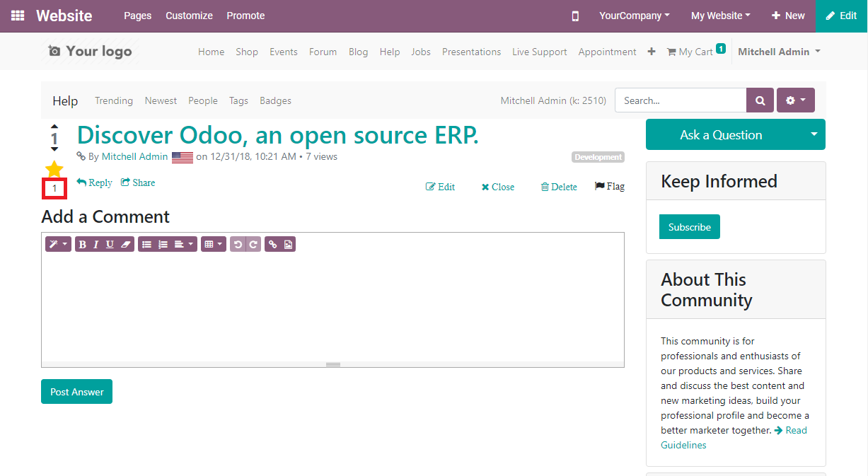Click the remove font style eraser
Image resolution: width=868 pixels, height=476 pixels.
pyautogui.click(x=126, y=244)
